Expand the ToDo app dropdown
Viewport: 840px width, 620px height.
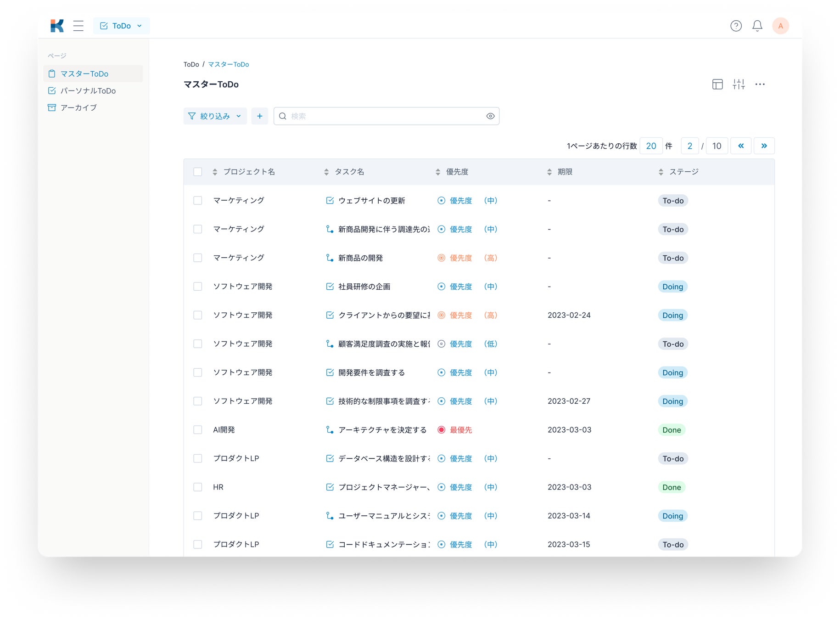(122, 26)
